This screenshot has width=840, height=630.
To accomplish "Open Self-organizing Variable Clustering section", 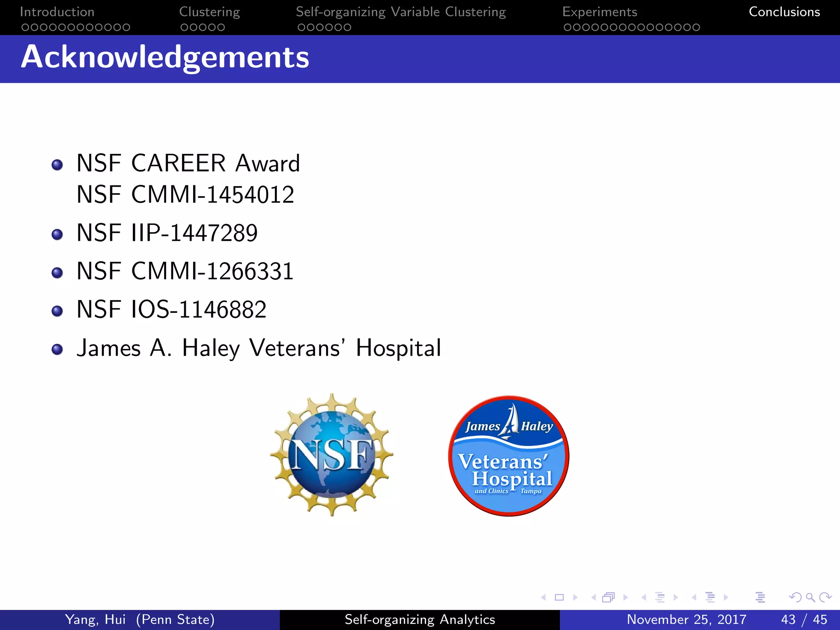I will (x=401, y=12).
